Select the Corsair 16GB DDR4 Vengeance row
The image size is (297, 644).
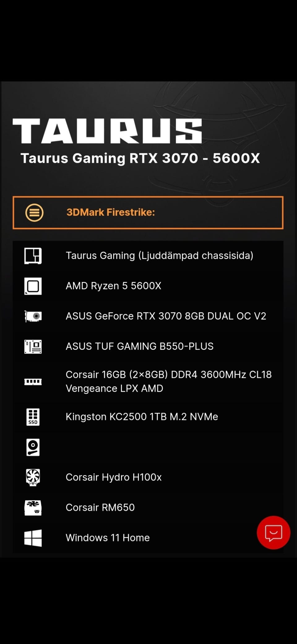click(x=148, y=381)
